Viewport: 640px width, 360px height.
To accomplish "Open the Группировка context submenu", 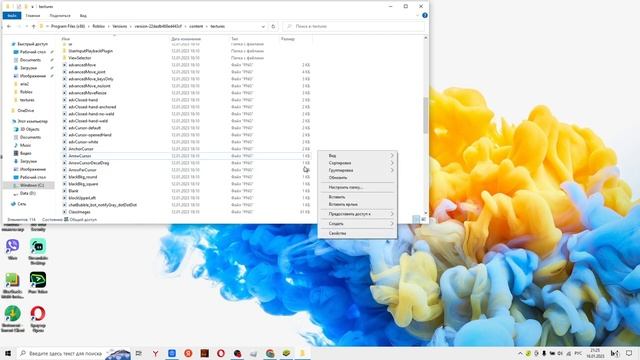I will 358,170.
